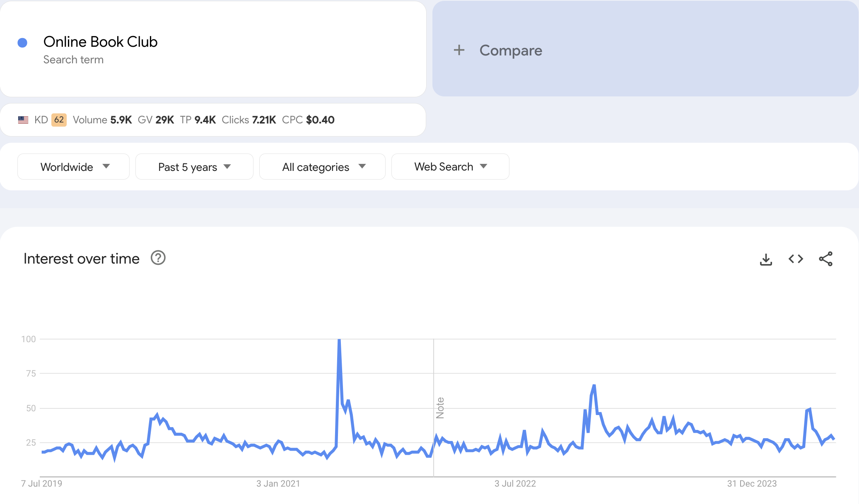Click the 100 peak on the trend line
Viewport: 859px width, 504px height.
339,341
